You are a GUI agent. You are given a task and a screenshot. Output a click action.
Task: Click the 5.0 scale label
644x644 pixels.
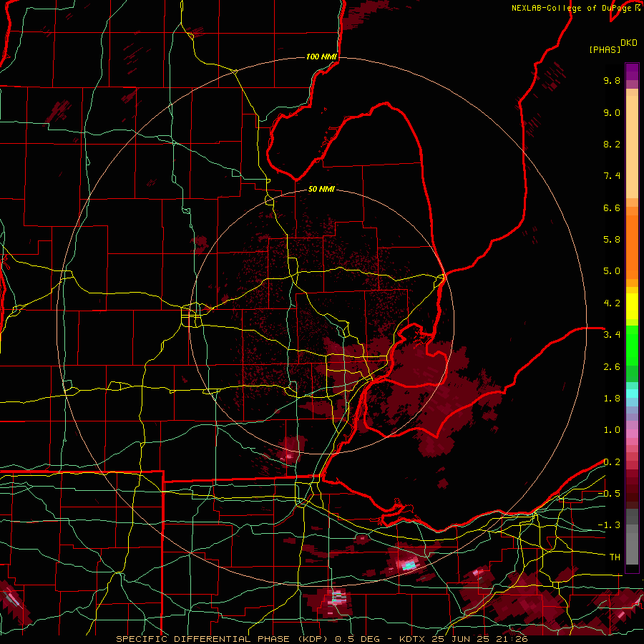pos(612,271)
